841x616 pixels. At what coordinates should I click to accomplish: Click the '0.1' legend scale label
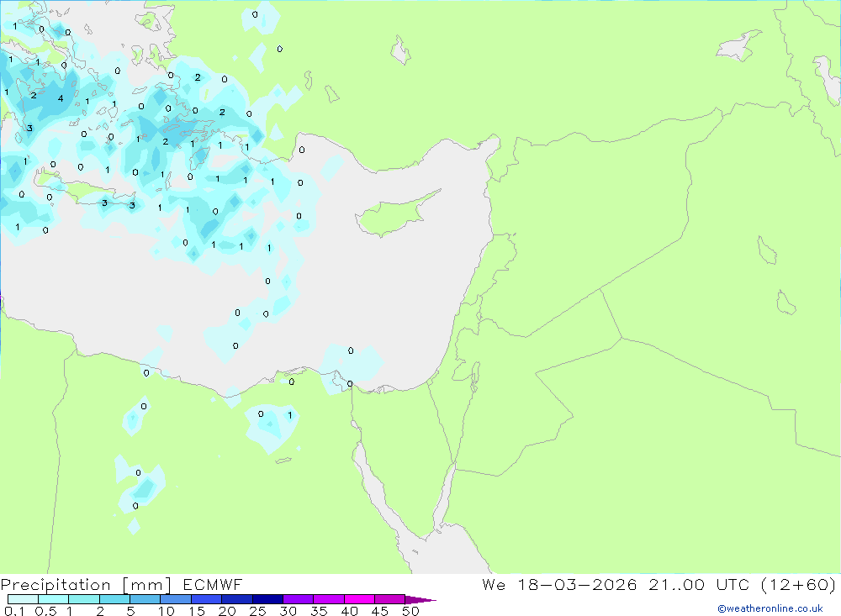coord(14,611)
